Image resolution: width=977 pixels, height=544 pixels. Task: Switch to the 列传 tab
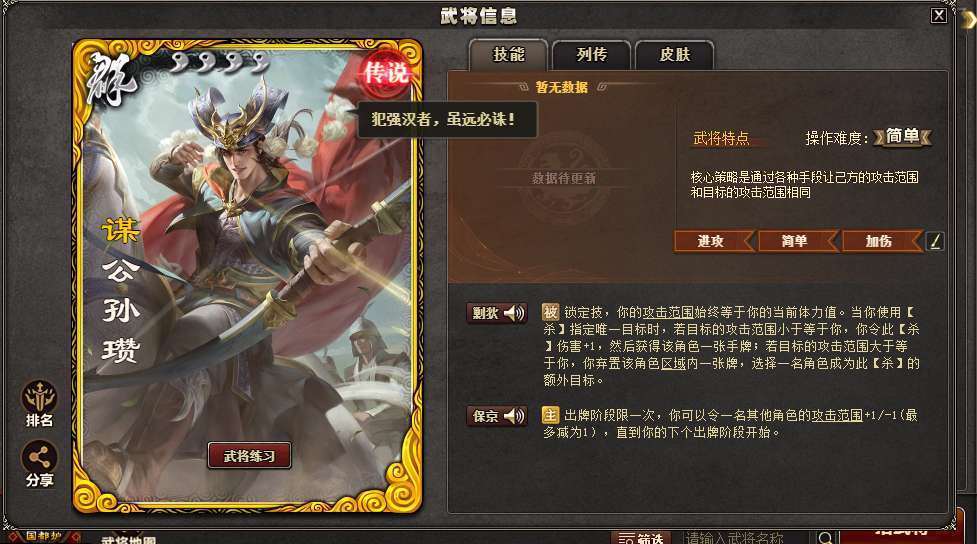coord(591,55)
